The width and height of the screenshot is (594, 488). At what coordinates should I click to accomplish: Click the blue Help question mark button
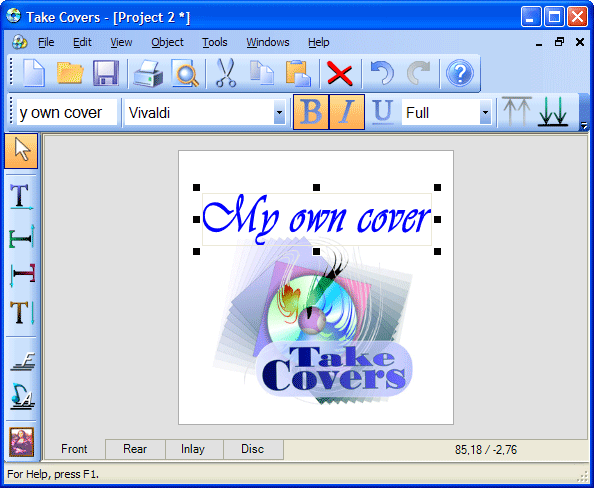point(459,73)
